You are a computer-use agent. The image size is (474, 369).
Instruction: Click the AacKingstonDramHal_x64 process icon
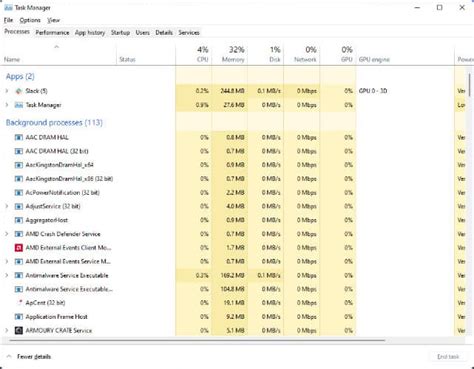point(19,165)
